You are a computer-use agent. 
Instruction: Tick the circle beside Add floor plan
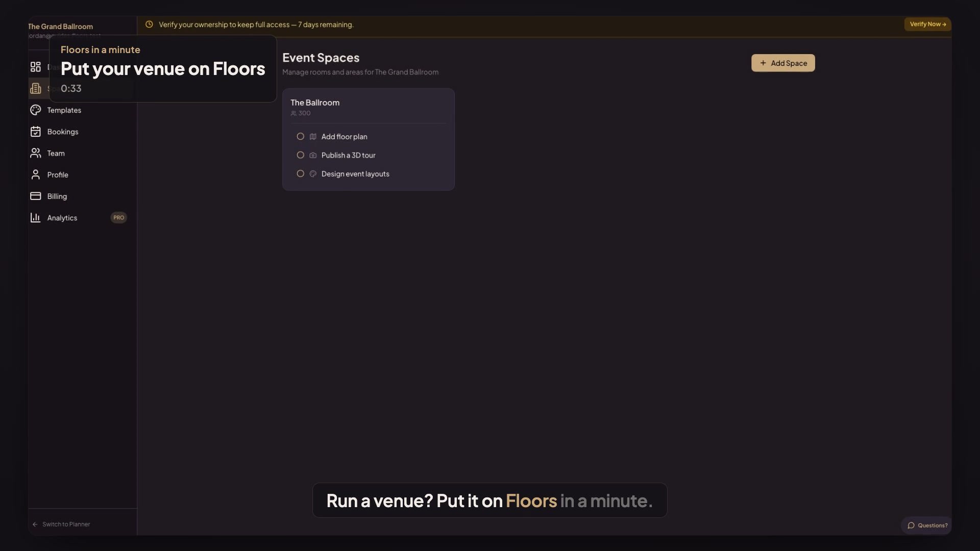300,136
